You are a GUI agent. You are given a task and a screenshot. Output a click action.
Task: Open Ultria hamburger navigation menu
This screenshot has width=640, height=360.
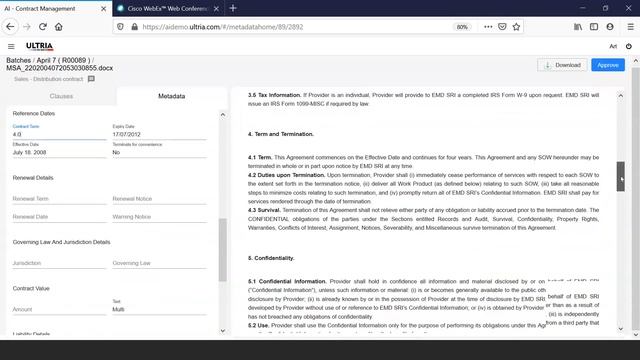pyautogui.click(x=11, y=47)
